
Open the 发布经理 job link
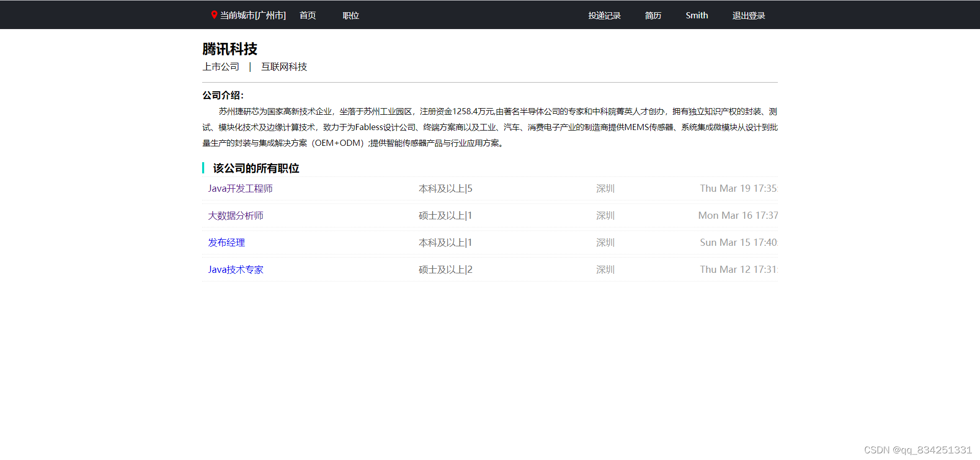pos(227,243)
